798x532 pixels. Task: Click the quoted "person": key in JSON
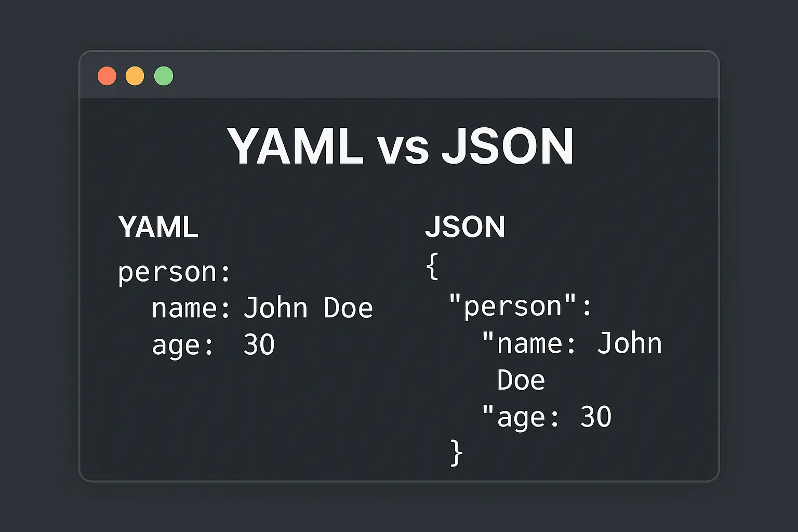coord(520,306)
